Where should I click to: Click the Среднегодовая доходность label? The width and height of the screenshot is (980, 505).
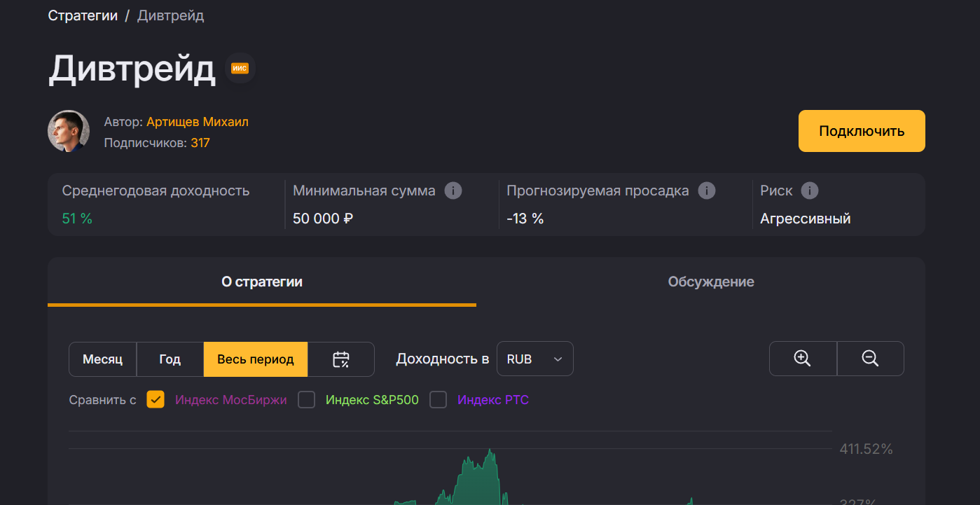(156, 191)
